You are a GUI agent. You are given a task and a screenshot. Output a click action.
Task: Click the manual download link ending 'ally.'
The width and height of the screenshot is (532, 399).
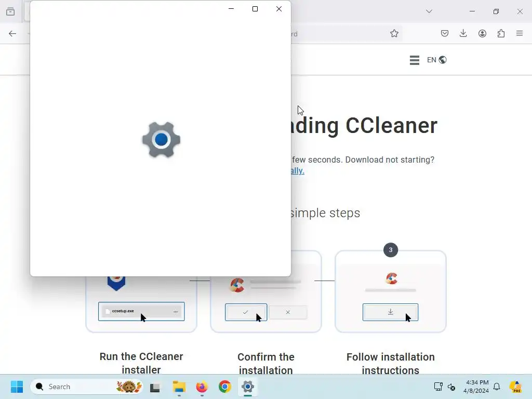click(298, 170)
